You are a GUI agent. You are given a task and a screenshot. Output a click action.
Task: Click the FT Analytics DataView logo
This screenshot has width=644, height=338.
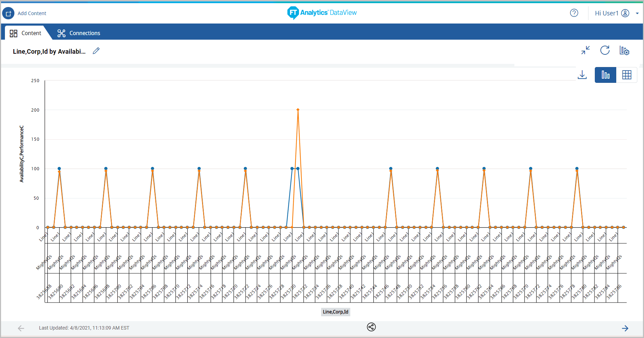coord(322,13)
